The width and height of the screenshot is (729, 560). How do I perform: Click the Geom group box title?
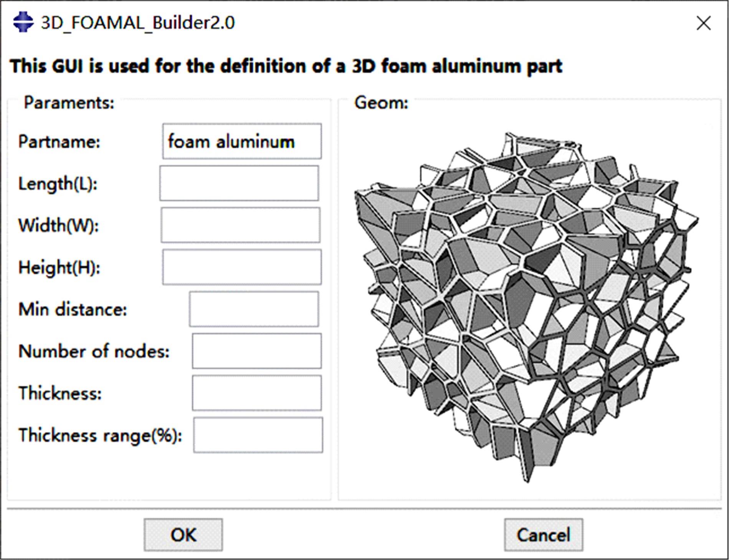pos(381,103)
